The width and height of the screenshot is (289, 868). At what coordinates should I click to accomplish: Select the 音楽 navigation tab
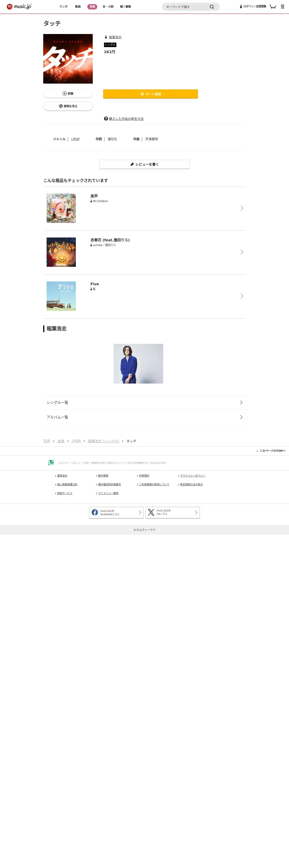tap(92, 7)
